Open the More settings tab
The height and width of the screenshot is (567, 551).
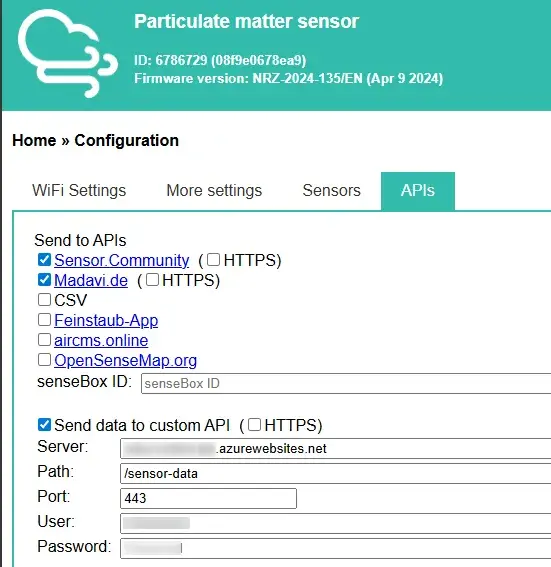coord(214,191)
